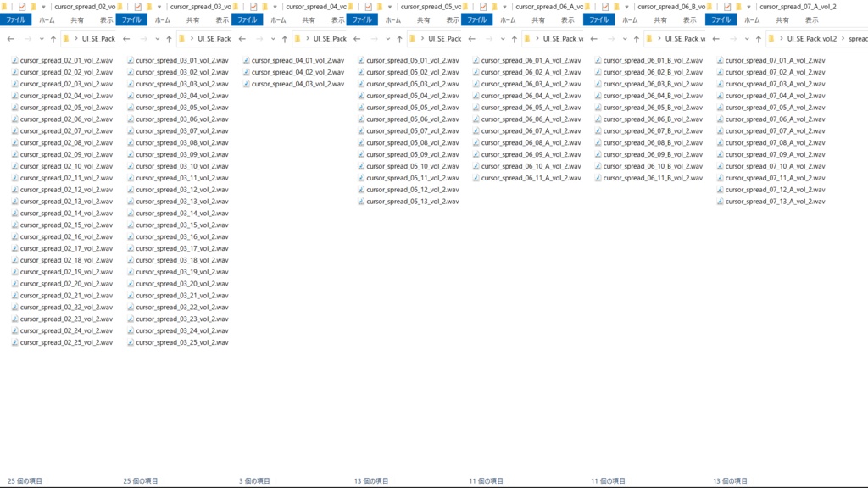Click back arrow in cursor_spread_05 window

357,39
